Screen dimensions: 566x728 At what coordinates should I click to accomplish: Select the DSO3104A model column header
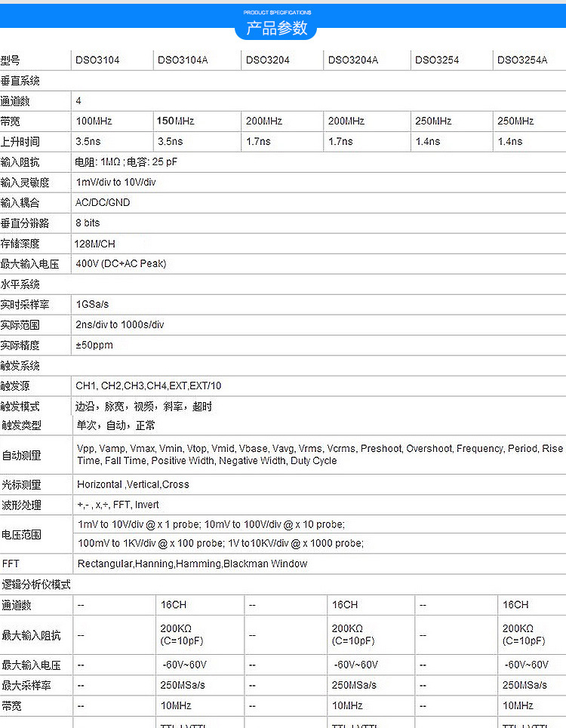[183, 60]
